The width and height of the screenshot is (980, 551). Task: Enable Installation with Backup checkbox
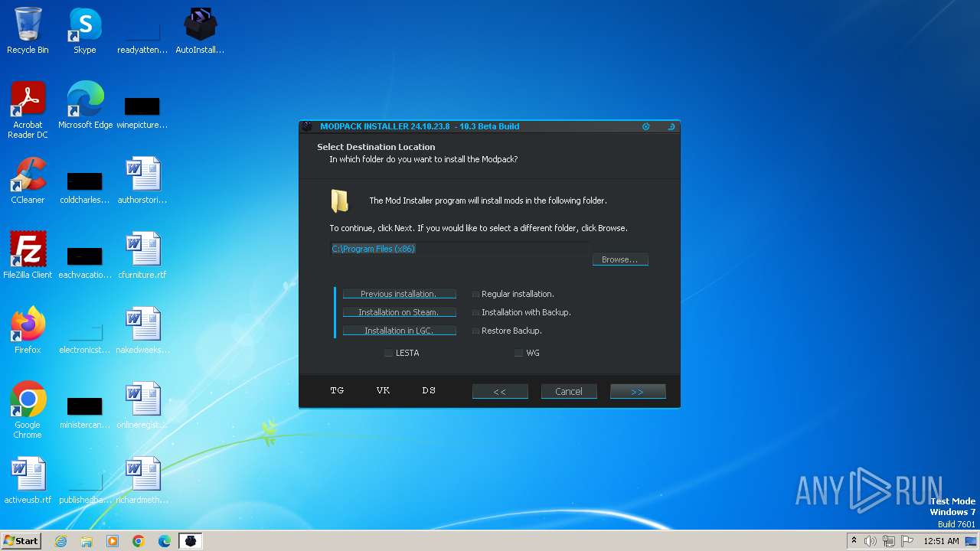click(476, 312)
